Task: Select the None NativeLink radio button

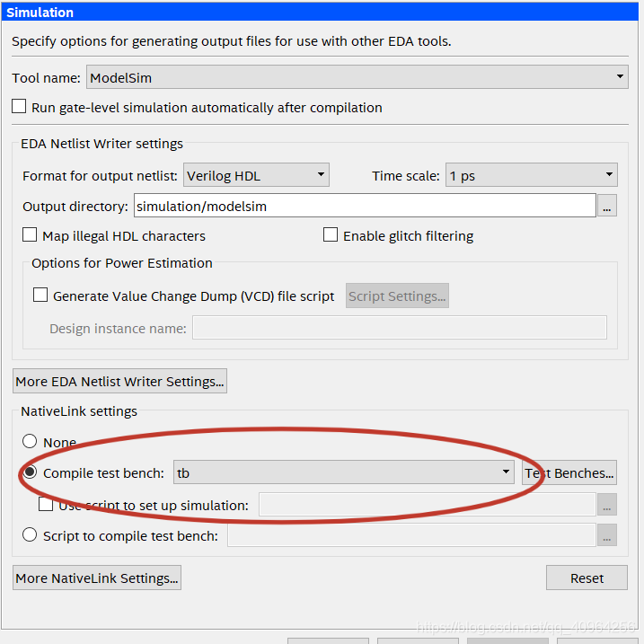Action: [30, 441]
